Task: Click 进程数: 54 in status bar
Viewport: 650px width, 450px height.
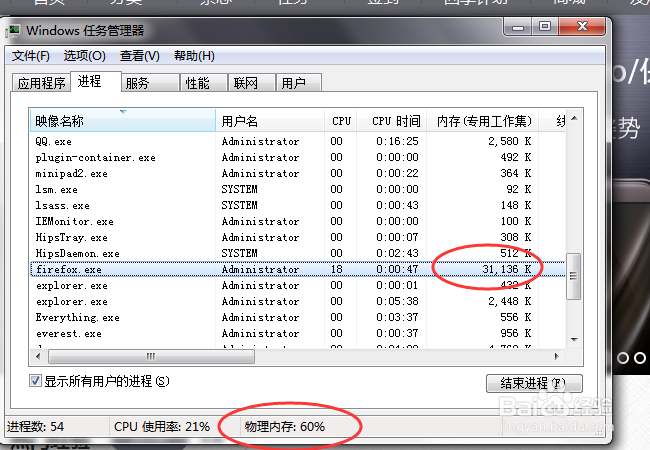Action: (35, 426)
